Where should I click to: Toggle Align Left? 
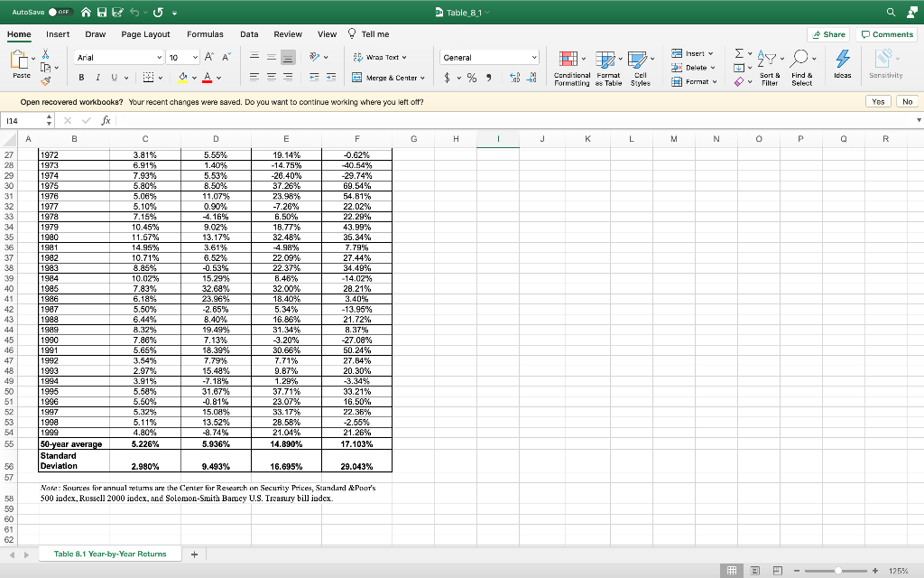pyautogui.click(x=254, y=78)
